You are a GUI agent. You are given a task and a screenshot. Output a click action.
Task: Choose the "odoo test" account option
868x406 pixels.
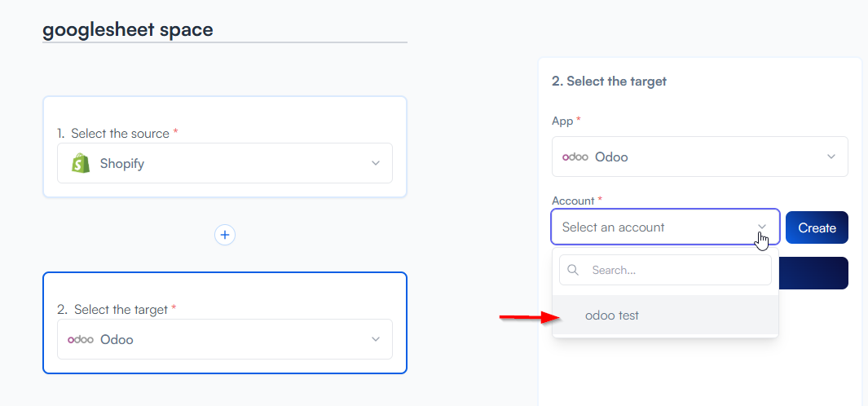tap(612, 316)
